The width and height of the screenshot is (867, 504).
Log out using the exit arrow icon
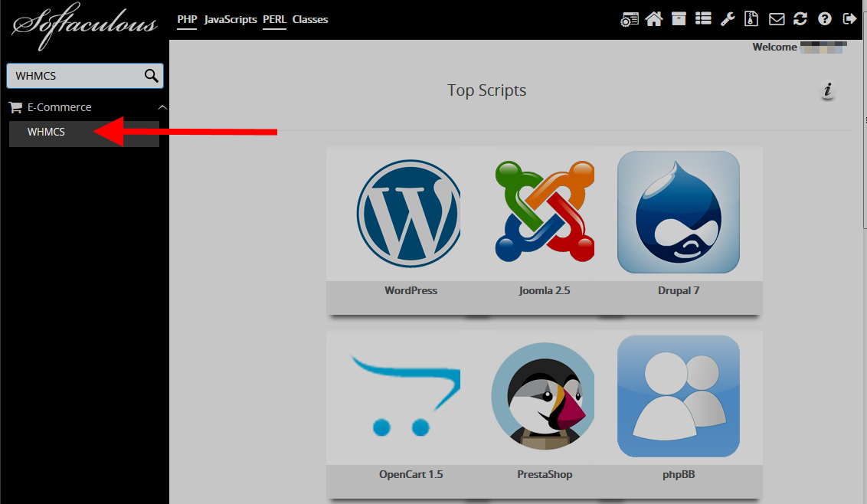pyautogui.click(x=849, y=19)
